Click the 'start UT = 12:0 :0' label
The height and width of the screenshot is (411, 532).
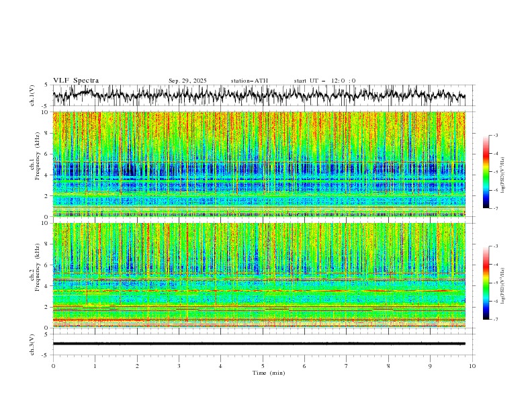click(x=324, y=81)
